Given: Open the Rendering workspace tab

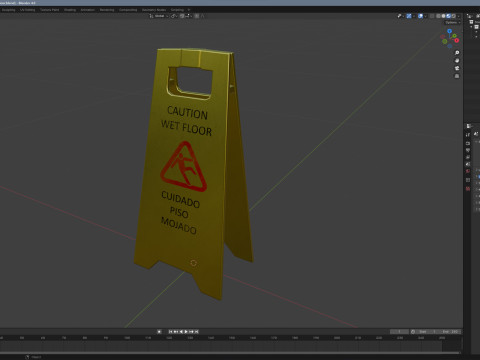Looking at the screenshot, I should coord(107,10).
